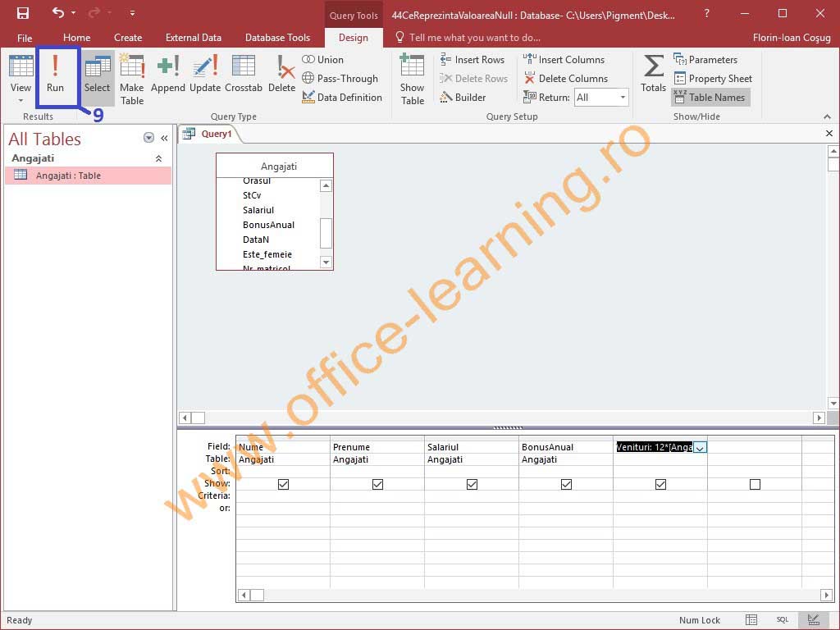Uncheck Show for the Prenume column
The image size is (840, 630).
[x=377, y=484]
